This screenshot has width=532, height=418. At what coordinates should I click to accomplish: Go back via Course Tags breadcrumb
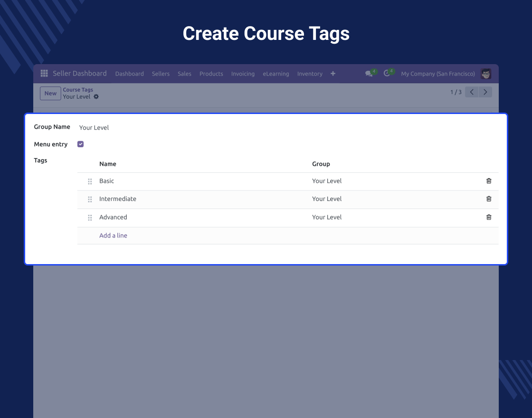[78, 90]
